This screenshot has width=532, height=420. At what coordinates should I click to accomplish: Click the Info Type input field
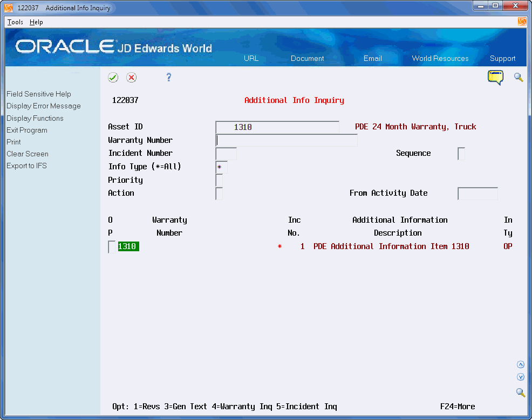coord(221,167)
